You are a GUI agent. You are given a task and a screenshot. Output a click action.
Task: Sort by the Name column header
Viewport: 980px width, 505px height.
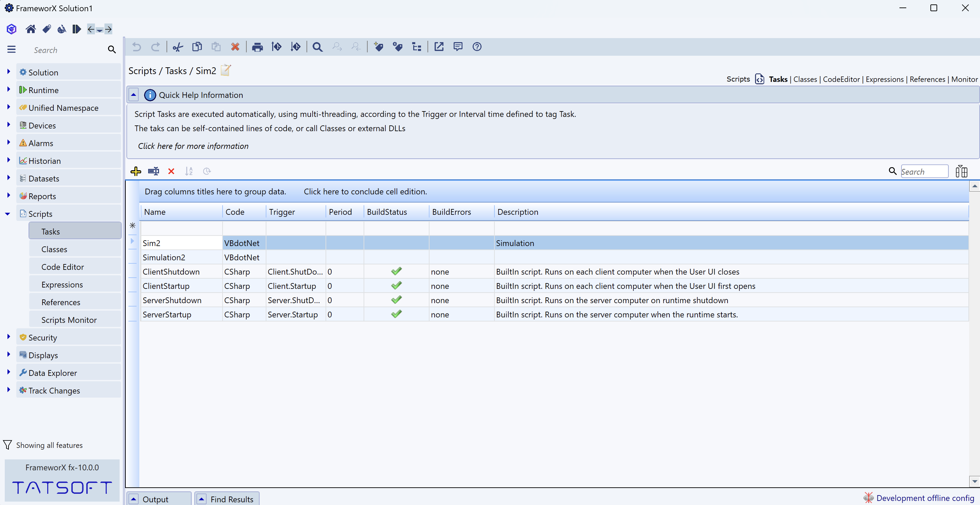coord(181,212)
